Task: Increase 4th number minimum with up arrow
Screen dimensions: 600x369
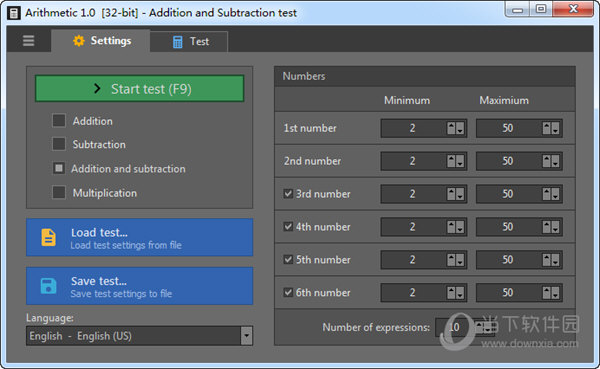Action: coord(452,227)
